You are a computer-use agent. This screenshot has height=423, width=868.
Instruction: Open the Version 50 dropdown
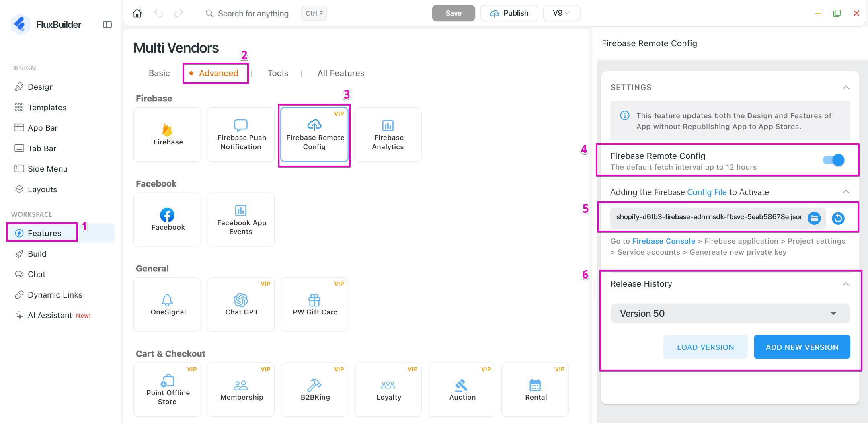pyautogui.click(x=730, y=314)
